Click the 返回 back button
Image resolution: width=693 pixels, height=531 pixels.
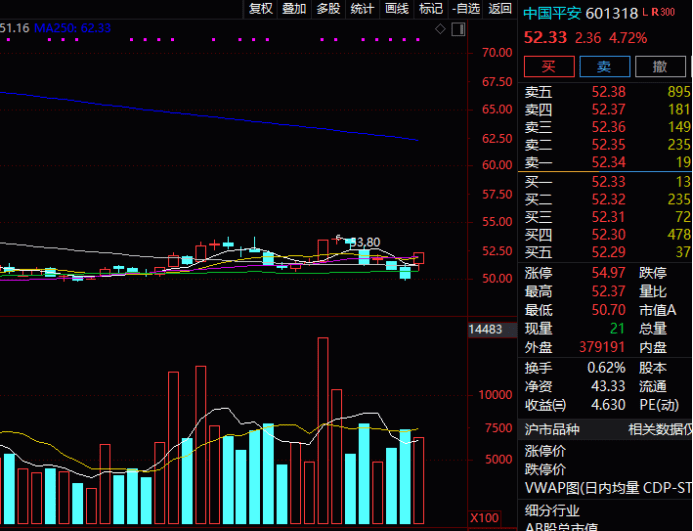pyautogui.click(x=500, y=8)
